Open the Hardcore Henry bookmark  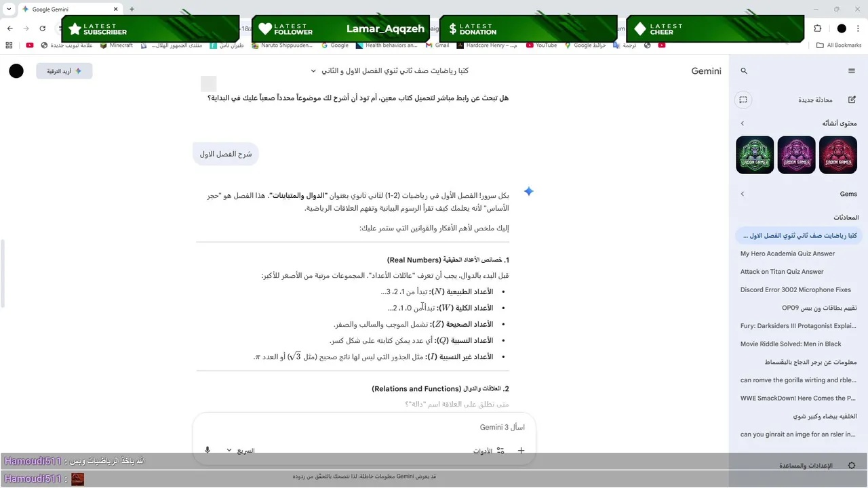[487, 45]
